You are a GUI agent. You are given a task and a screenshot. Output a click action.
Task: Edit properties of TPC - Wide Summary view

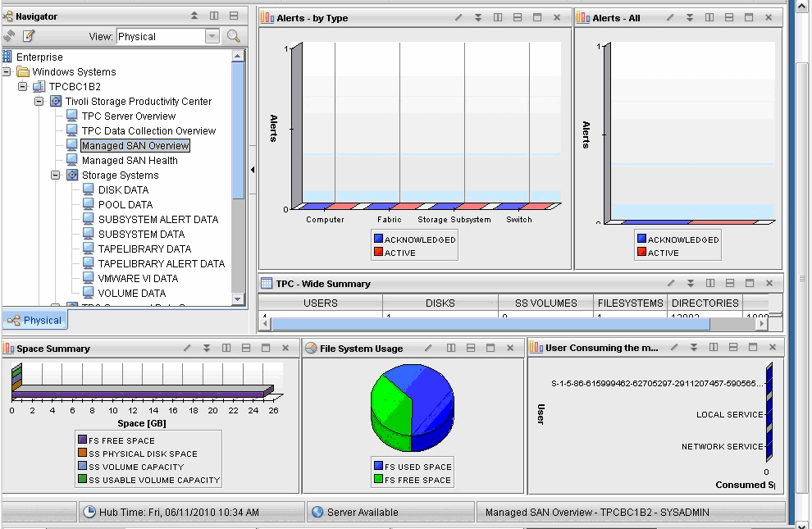[x=671, y=283]
